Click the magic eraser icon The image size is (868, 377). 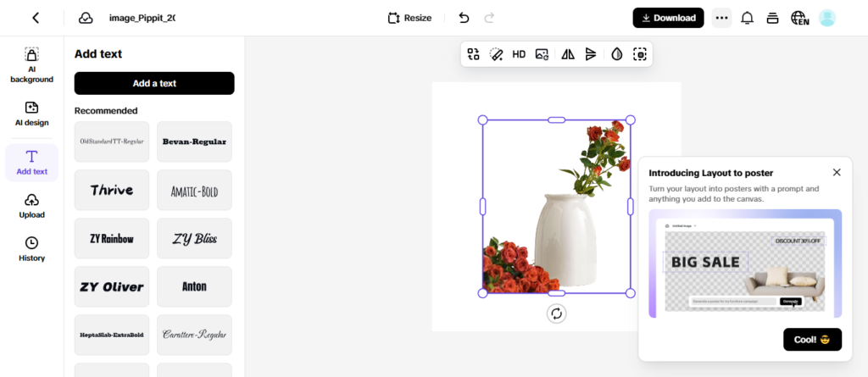[x=497, y=54]
